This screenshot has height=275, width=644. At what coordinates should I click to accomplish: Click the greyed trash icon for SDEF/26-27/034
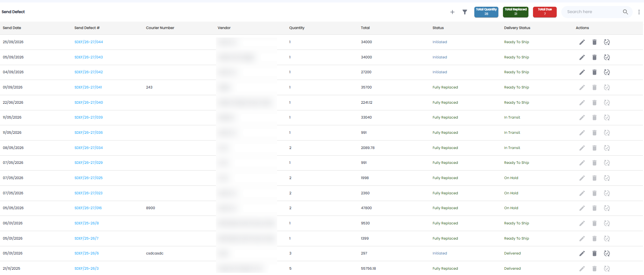595,148
